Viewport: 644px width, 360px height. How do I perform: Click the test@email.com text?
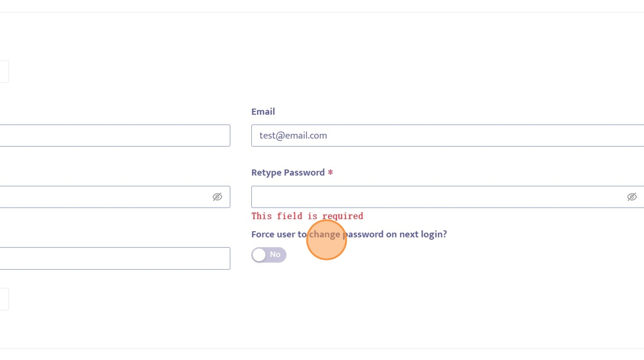pos(293,136)
